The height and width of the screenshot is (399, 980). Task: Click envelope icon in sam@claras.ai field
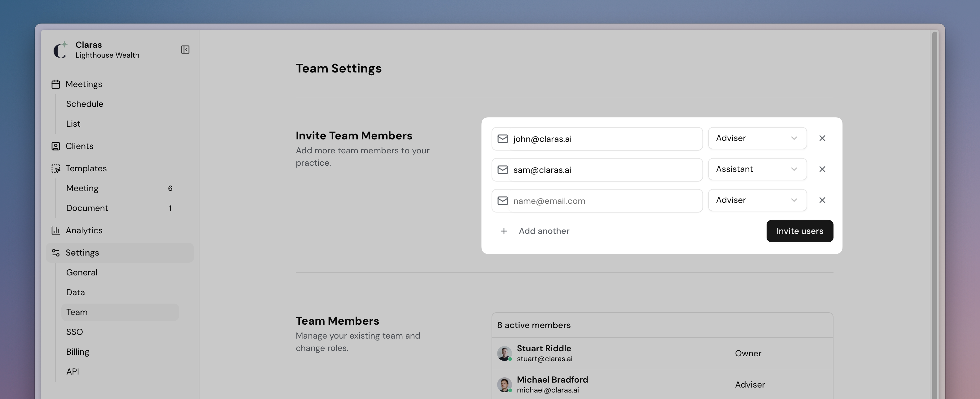point(503,170)
